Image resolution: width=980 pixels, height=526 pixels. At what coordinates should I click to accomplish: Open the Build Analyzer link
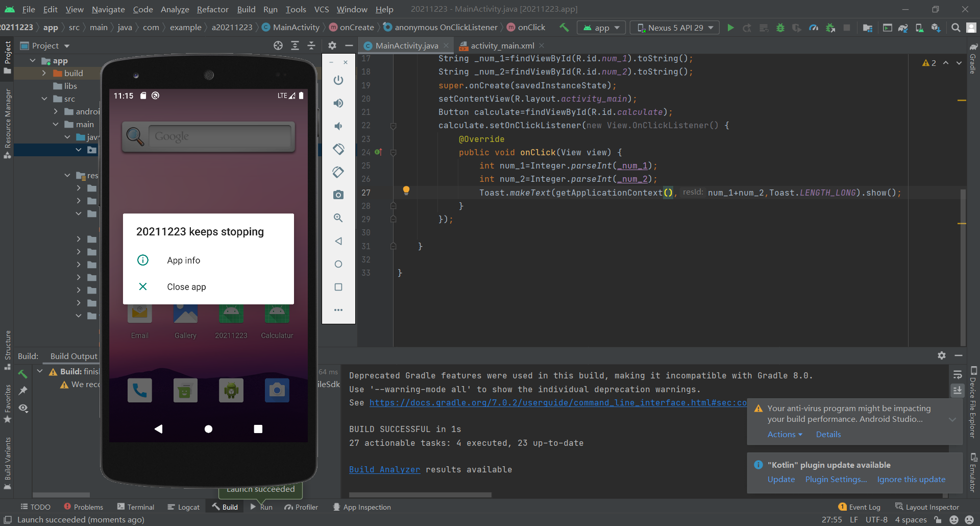384,469
